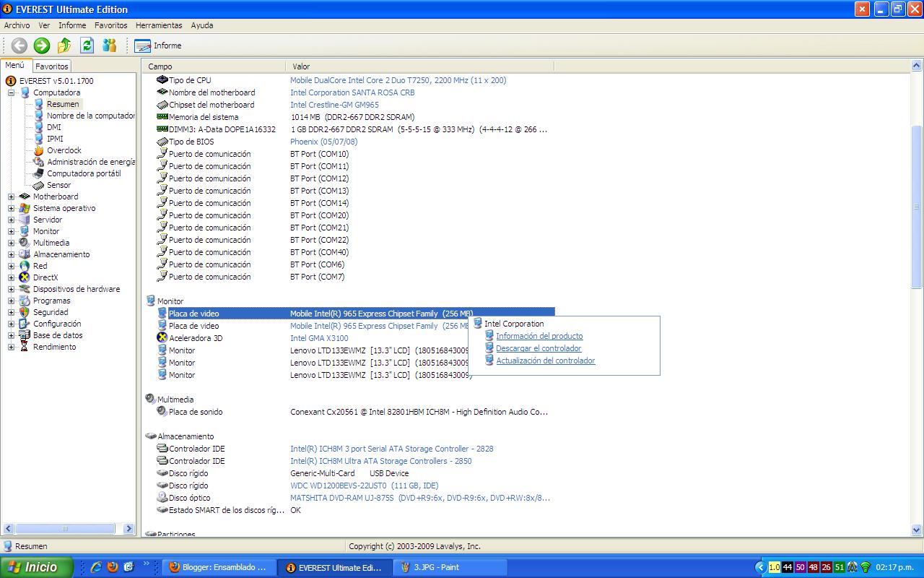Click the Aceleradora 3D icon

coord(162,338)
